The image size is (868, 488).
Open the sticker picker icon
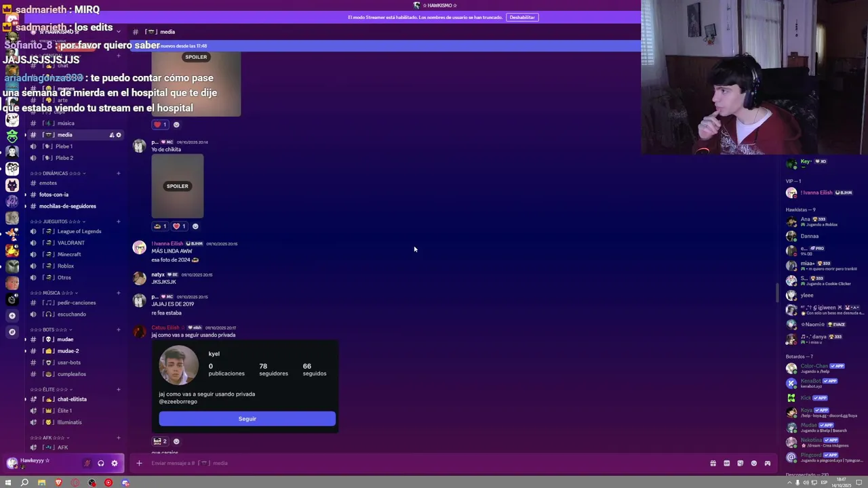click(740, 463)
